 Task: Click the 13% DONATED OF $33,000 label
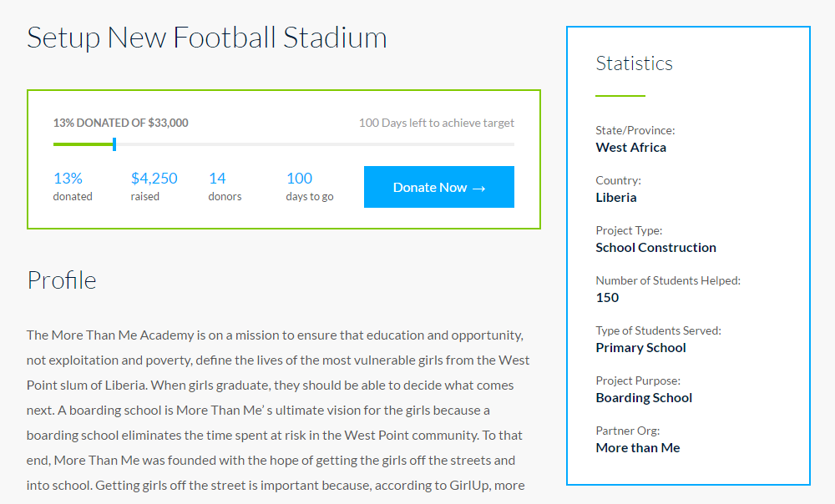tap(120, 123)
